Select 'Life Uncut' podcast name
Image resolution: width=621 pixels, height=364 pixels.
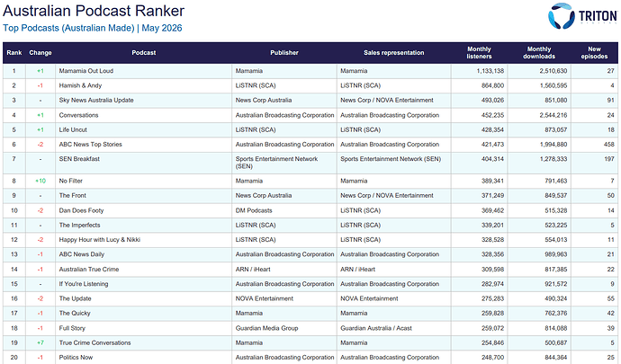point(73,129)
